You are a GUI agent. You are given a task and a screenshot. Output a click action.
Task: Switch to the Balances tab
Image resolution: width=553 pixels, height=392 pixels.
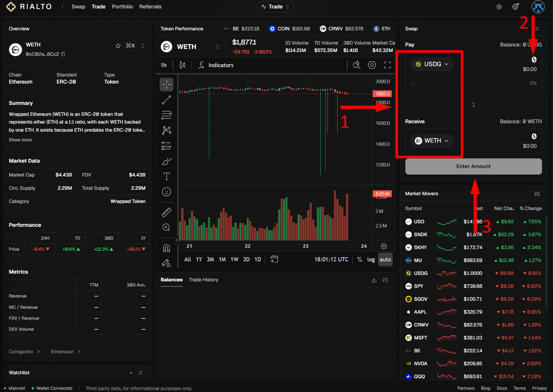click(x=172, y=280)
